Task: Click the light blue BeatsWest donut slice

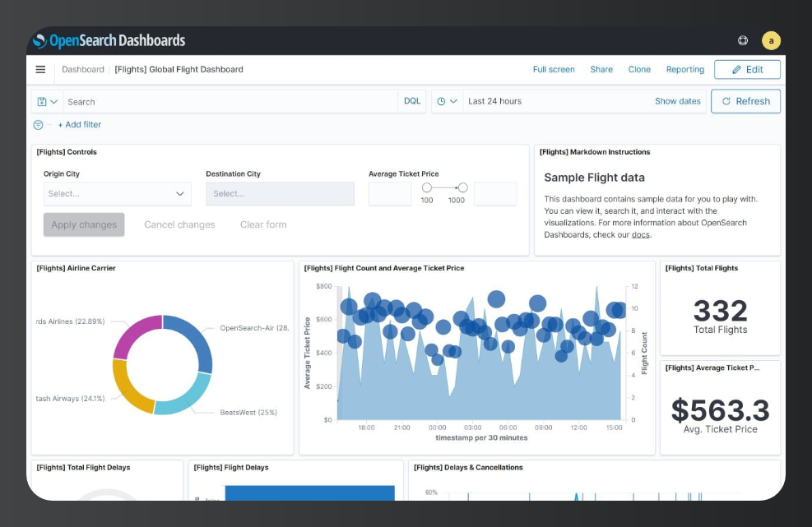Action: (x=187, y=399)
